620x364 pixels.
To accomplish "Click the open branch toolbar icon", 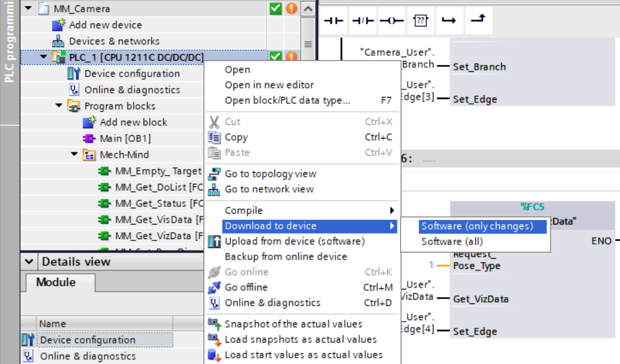I will tap(449, 20).
